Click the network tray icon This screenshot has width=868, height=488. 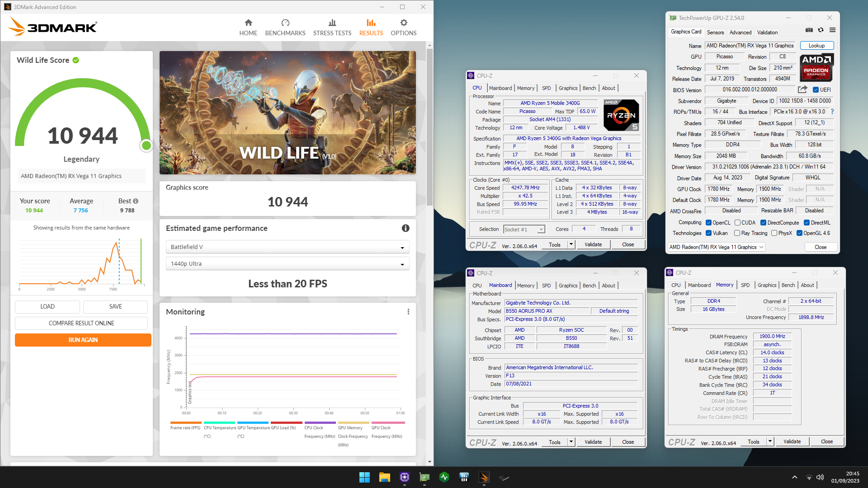pos(809,477)
